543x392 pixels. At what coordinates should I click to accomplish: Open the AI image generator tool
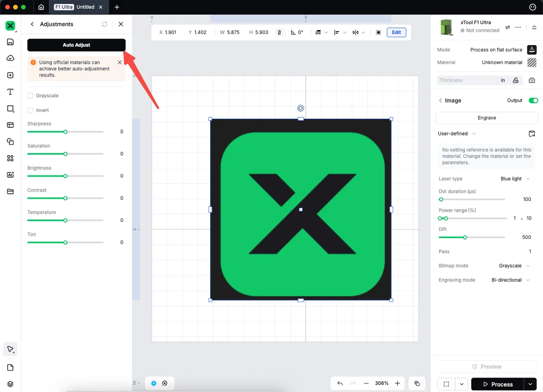point(11,175)
